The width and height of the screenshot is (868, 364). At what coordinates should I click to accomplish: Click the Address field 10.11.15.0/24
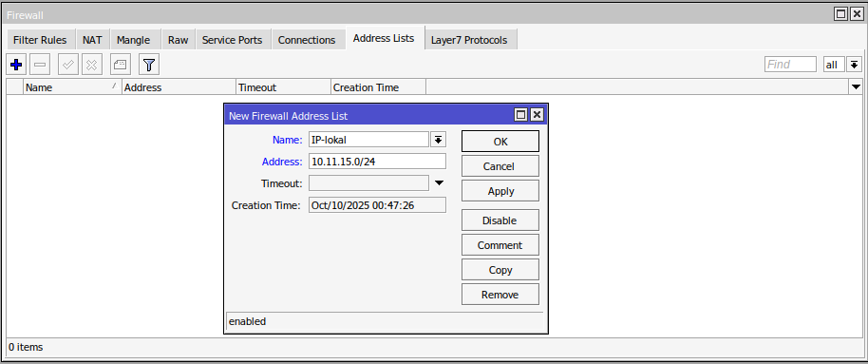(x=378, y=162)
